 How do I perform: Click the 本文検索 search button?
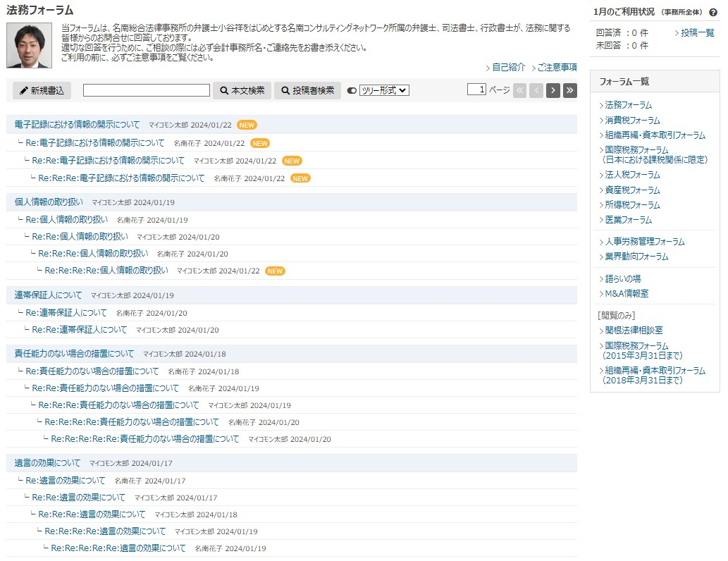(242, 90)
